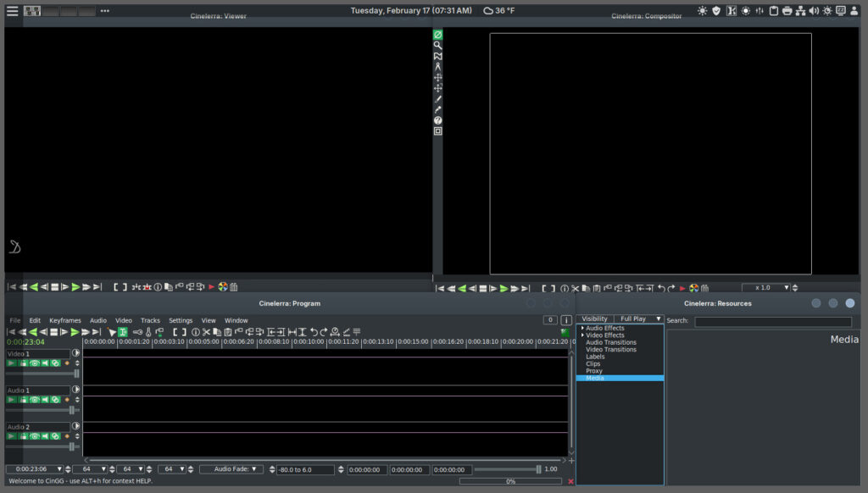The image size is (868, 493).
Task: Expand the Video Effects folder in Resources
Action: coord(582,335)
